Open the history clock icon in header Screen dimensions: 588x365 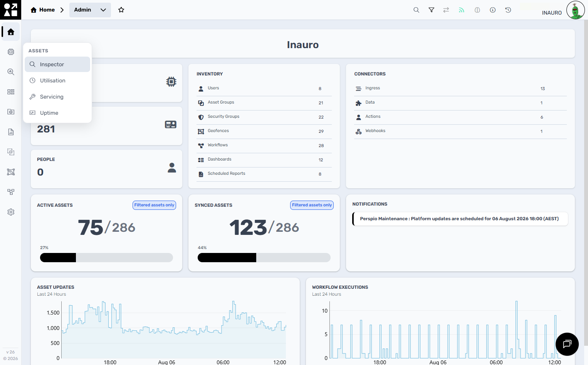[x=508, y=10]
